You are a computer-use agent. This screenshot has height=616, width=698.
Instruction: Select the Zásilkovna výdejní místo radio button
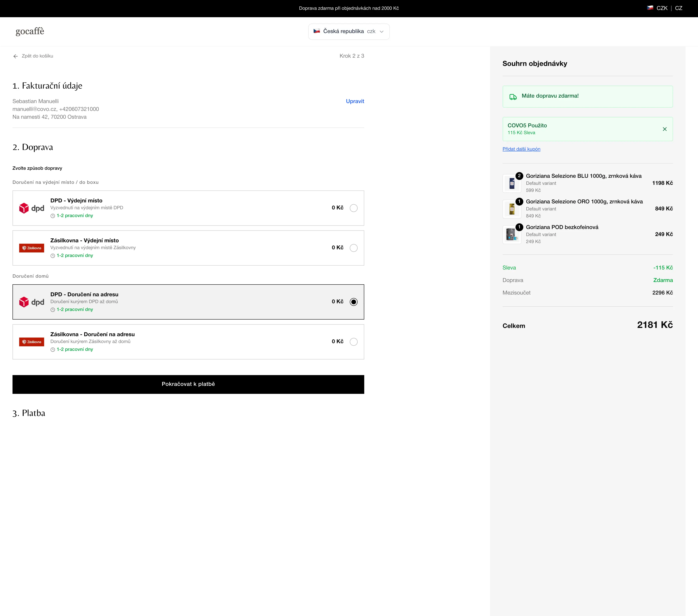coord(354,248)
